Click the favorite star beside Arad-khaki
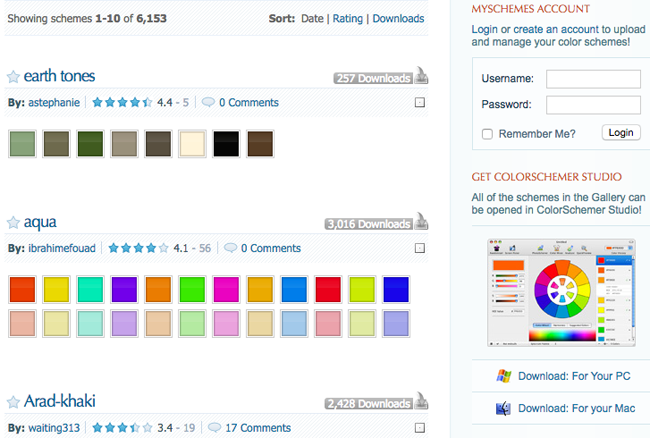 (13, 402)
